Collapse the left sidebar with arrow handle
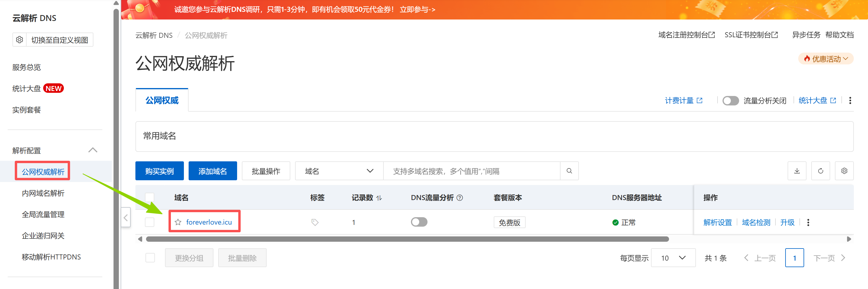The height and width of the screenshot is (289, 868). pyautogui.click(x=126, y=217)
